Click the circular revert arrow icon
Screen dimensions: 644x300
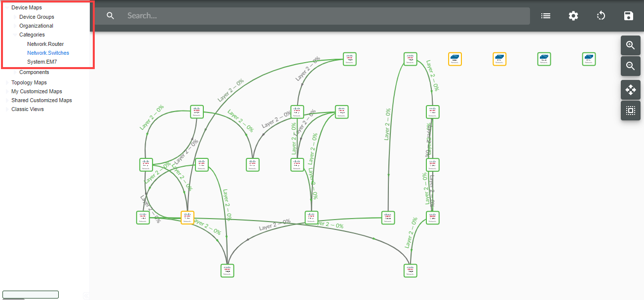[601, 16]
